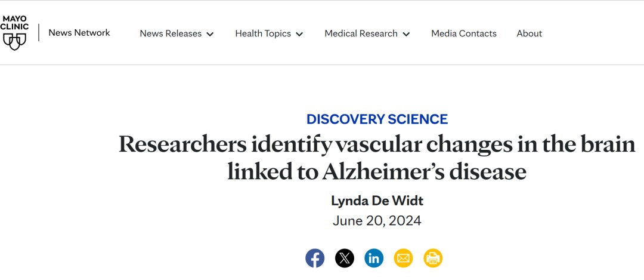Expand the Medical Research chevron arrow
The image size is (644, 280).
click(x=406, y=34)
